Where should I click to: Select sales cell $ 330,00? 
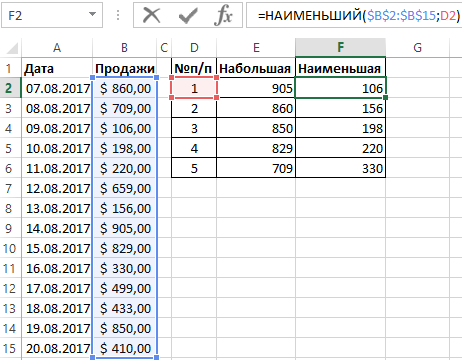[124, 268]
